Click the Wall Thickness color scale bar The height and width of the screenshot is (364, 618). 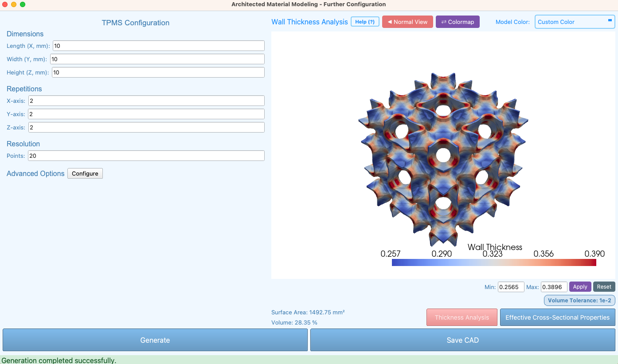494,262
